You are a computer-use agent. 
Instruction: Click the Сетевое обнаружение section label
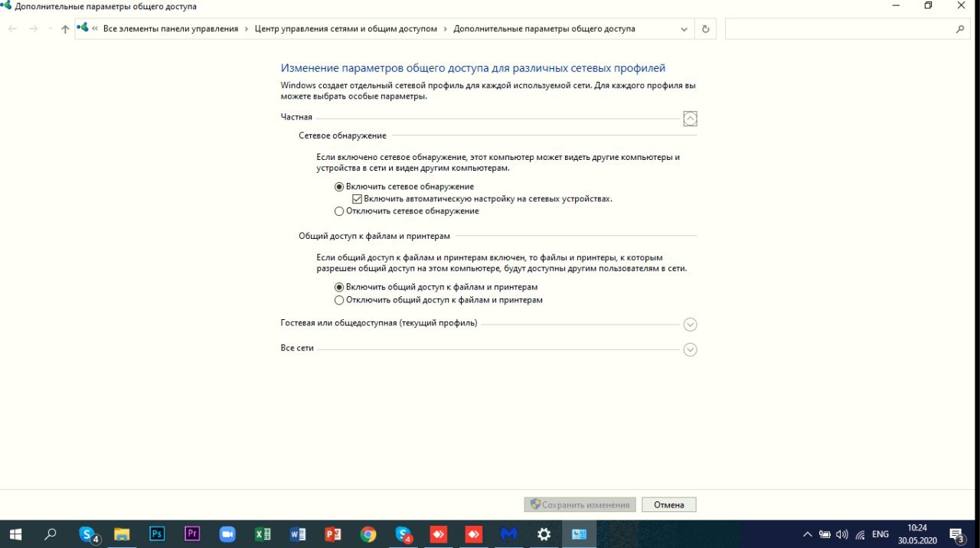tap(343, 135)
